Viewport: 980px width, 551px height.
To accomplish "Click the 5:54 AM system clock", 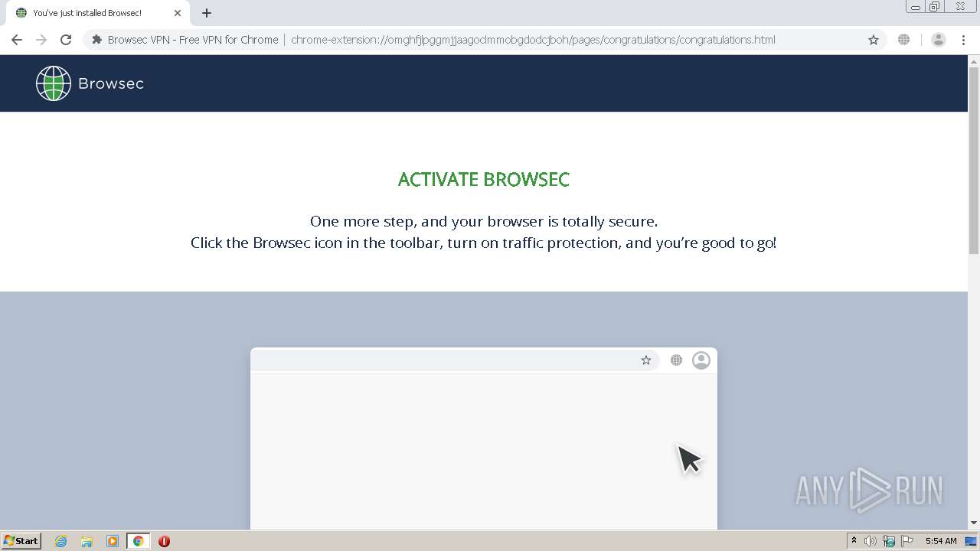I will tap(941, 541).
